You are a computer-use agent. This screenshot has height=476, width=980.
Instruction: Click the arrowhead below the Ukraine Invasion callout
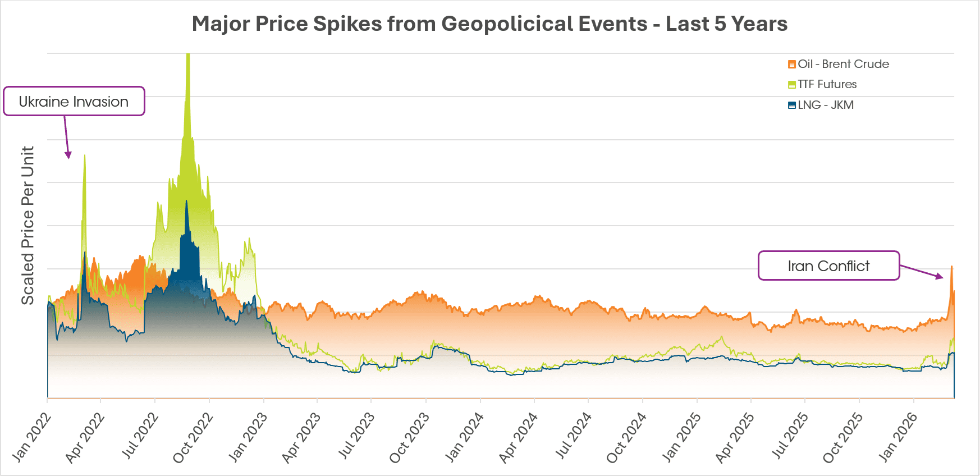pos(68,155)
